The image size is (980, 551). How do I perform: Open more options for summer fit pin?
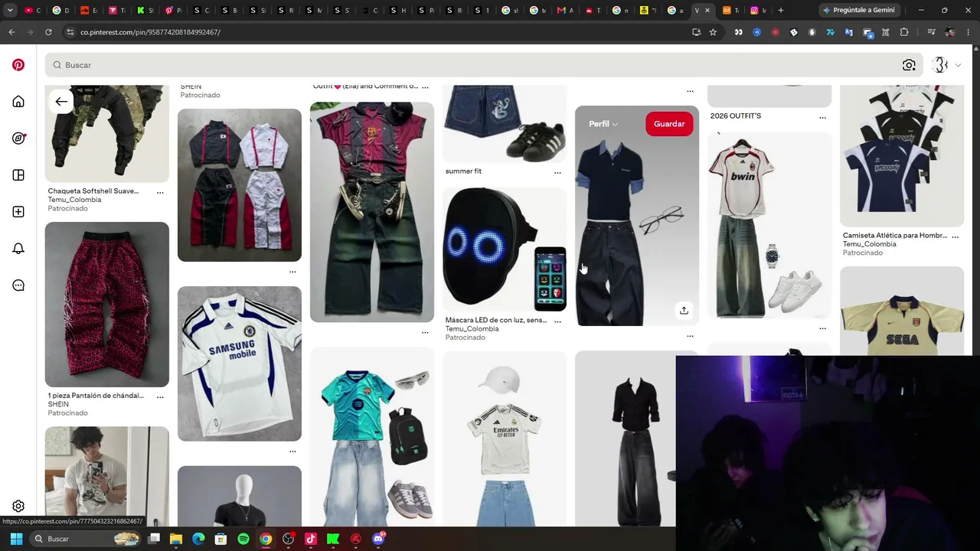(557, 172)
